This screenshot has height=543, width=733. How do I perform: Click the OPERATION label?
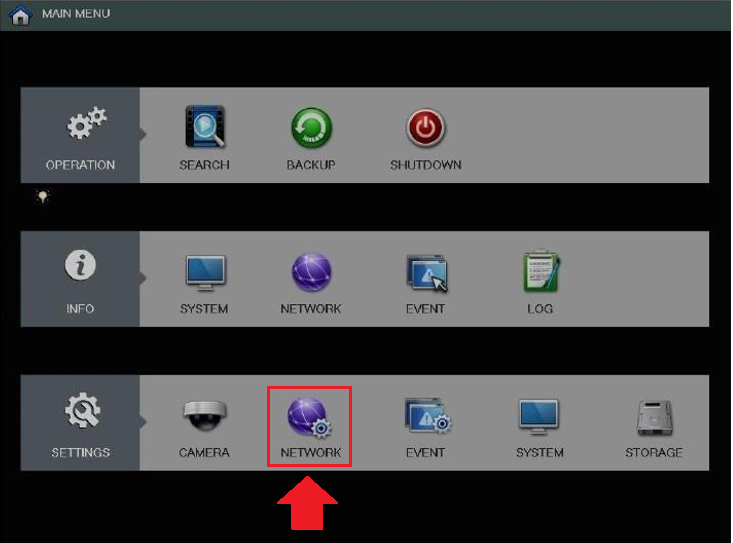coord(80,165)
